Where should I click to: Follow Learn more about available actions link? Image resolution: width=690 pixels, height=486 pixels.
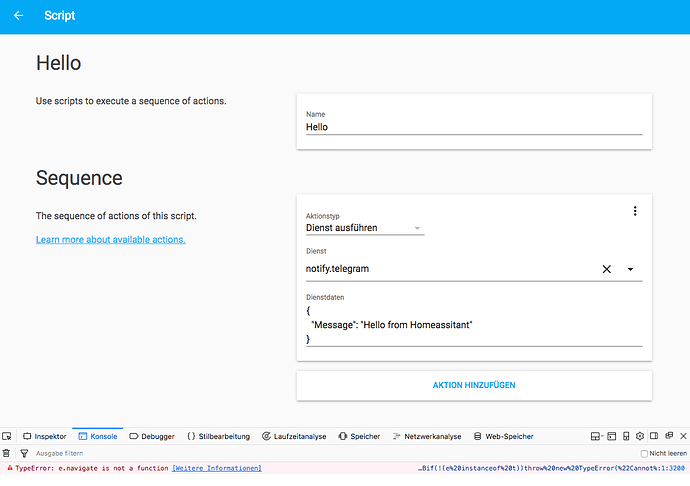pyautogui.click(x=110, y=240)
